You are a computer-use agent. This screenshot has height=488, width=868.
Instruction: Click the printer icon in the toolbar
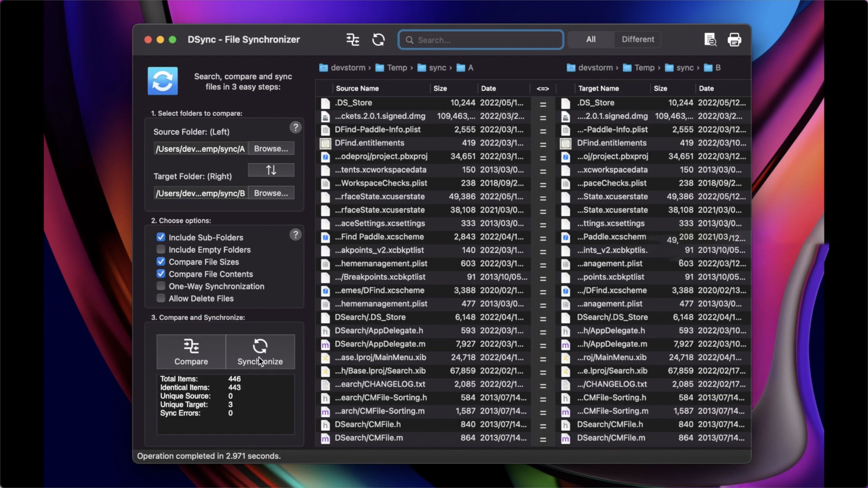coord(734,40)
